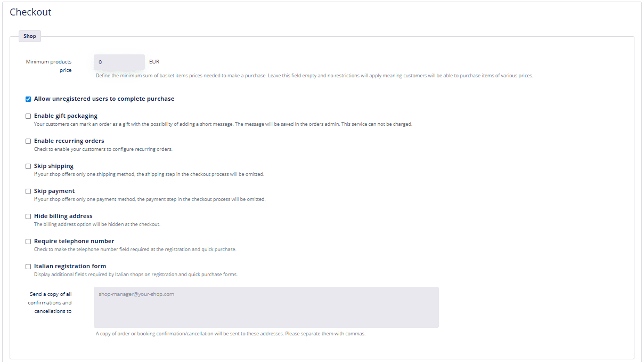Uncheck Allow unregistered users to complete purchase
This screenshot has width=644, height=362.
tap(28, 99)
